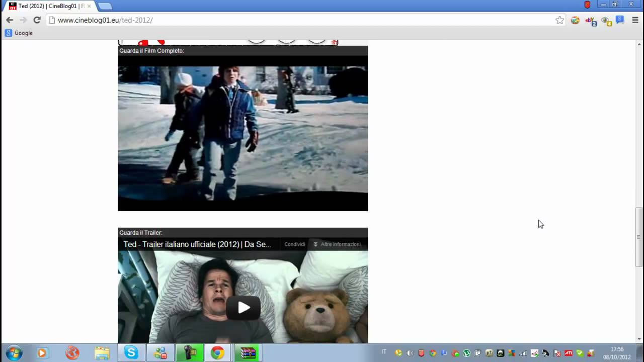
Task: Click the full film video player
Action: [x=243, y=133]
